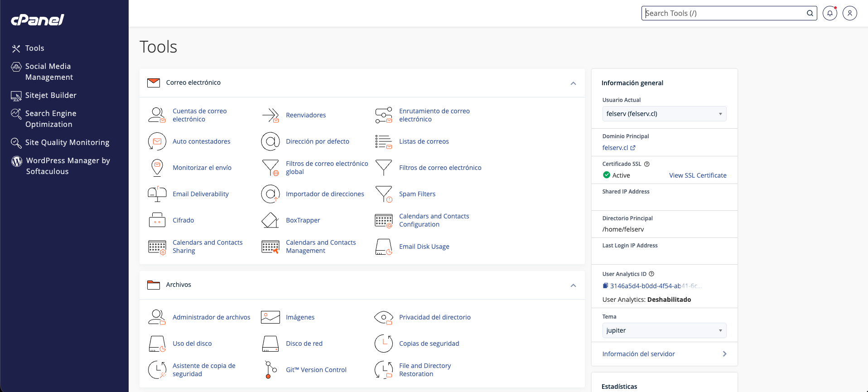Open WordPress Manager by Softaculous
The height and width of the screenshot is (392, 868).
(x=68, y=166)
